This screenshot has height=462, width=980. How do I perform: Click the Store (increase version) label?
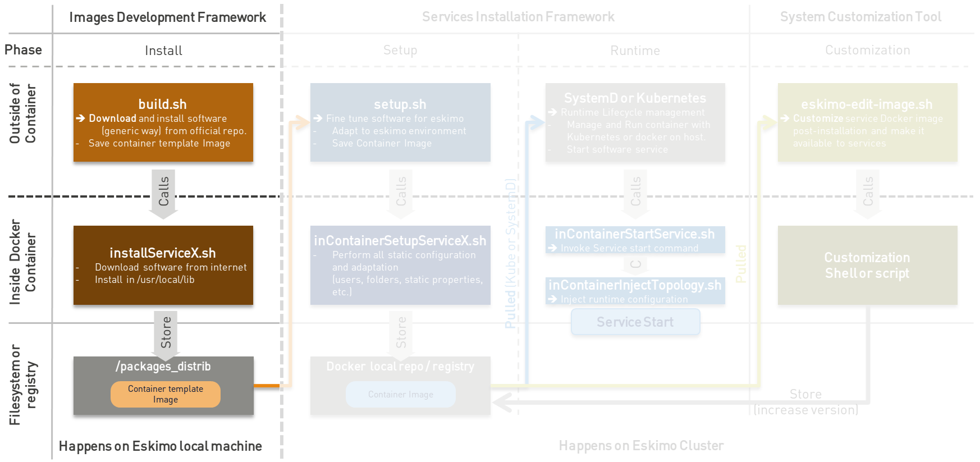[x=806, y=402]
